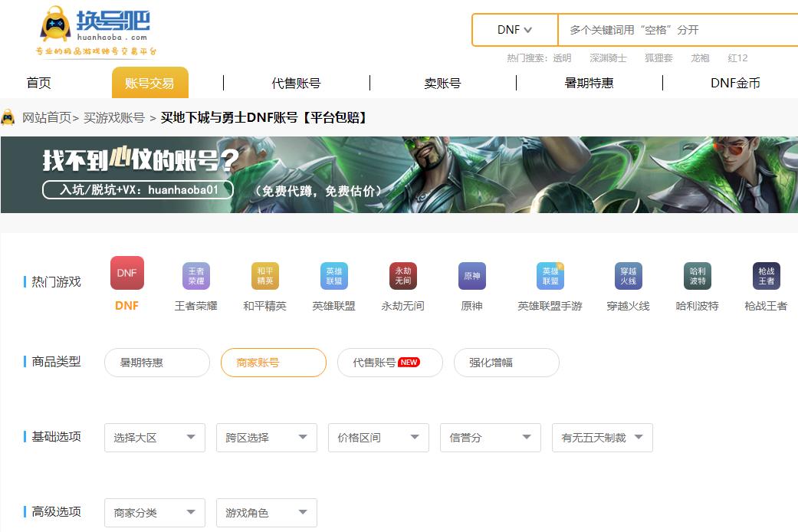Open the DNF金币 menu item
Viewport: 798px width, 532px height.
click(x=735, y=82)
